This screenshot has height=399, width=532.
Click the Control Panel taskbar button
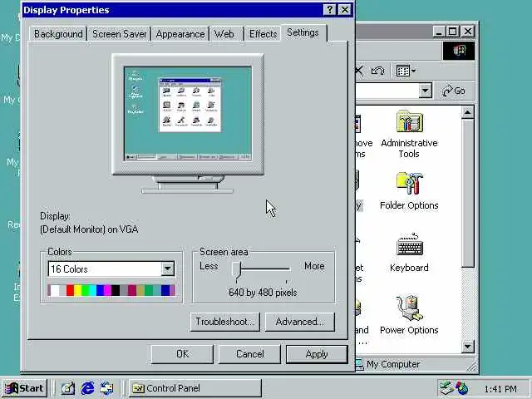click(x=195, y=388)
